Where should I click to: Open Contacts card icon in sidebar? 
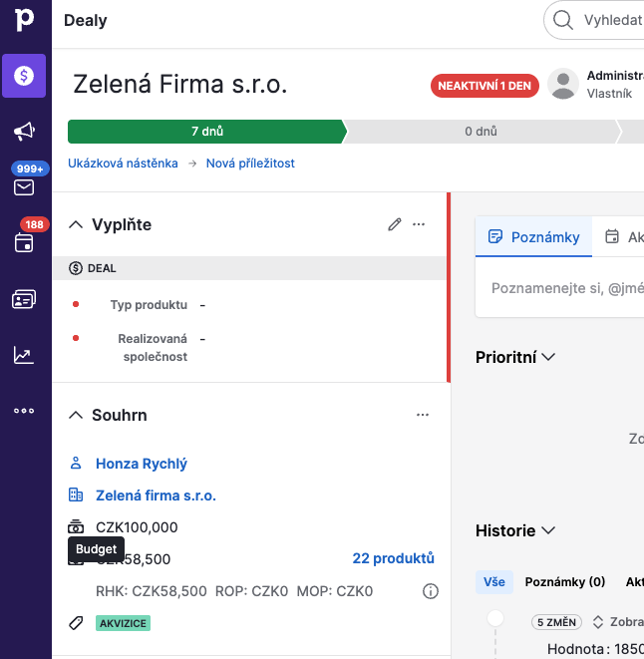(x=24, y=299)
